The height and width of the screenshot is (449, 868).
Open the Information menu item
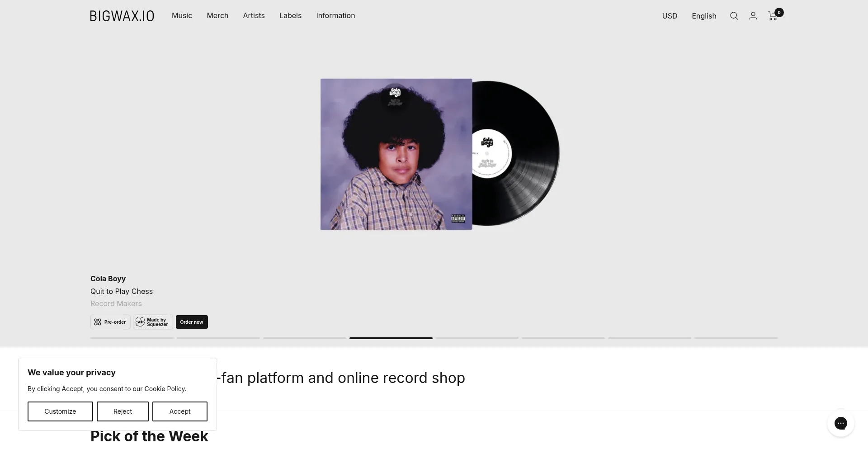coord(335,15)
